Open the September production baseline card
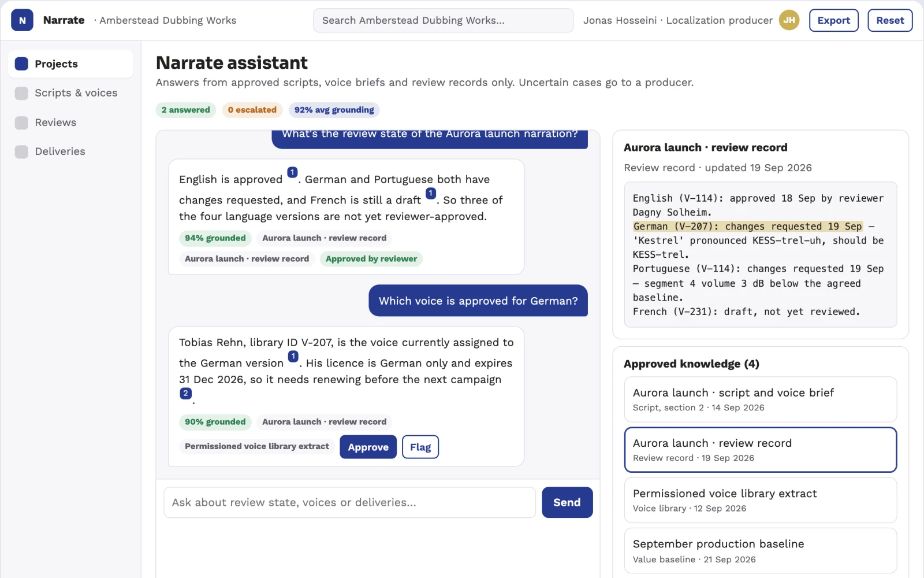The height and width of the screenshot is (578, 924). 761,551
